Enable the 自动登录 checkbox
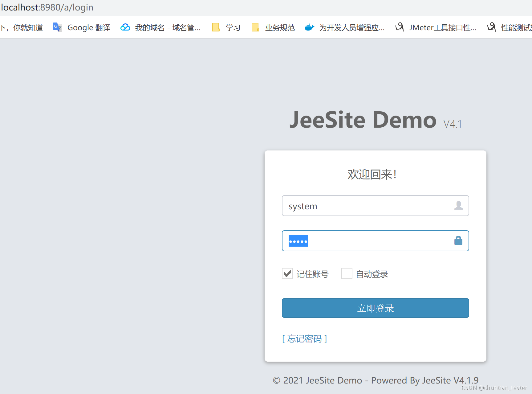The height and width of the screenshot is (394, 532). [347, 273]
